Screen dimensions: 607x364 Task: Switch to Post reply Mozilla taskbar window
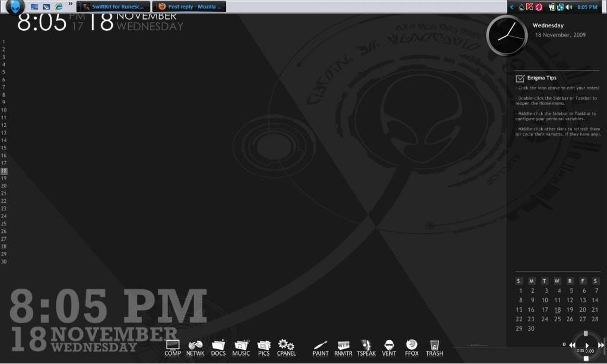coord(189,7)
